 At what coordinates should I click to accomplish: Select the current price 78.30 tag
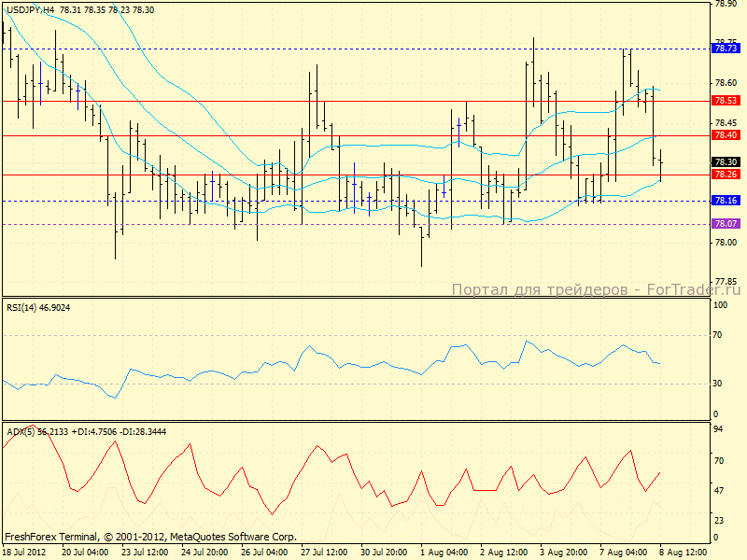tap(726, 161)
